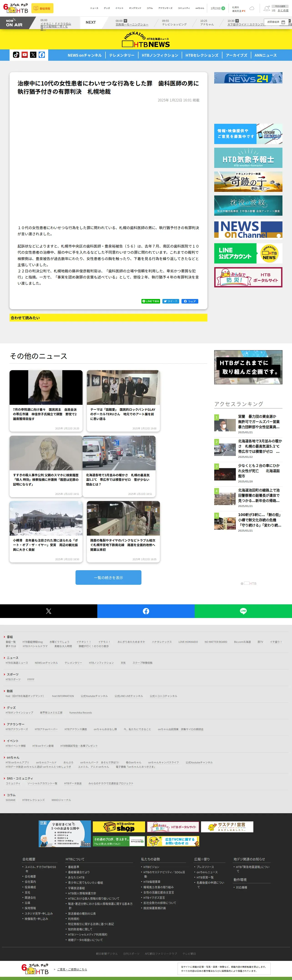The height and width of the screenshot is (980, 292).
Task: Click the HOKKAIDO HTB NEWS logo in yellow header
Action: (x=146, y=40)
